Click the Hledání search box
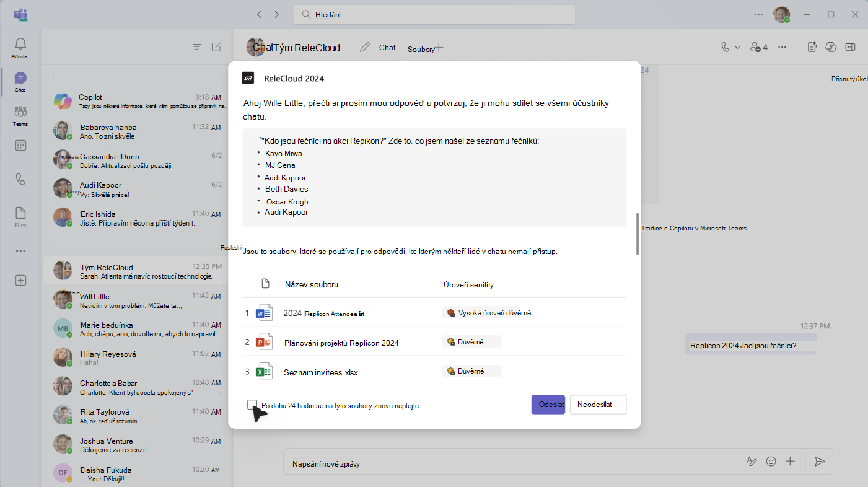Image resolution: width=868 pixels, height=487 pixels. point(434,14)
